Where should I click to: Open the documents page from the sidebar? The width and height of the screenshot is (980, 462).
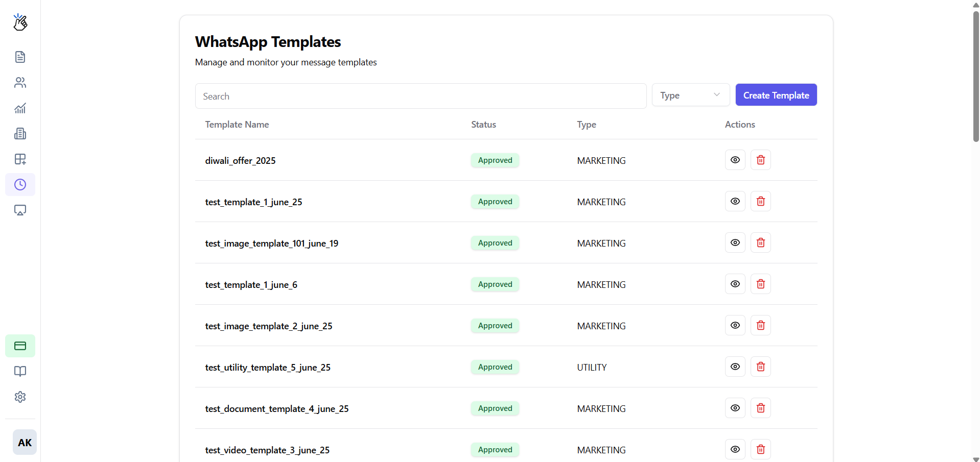[20, 57]
